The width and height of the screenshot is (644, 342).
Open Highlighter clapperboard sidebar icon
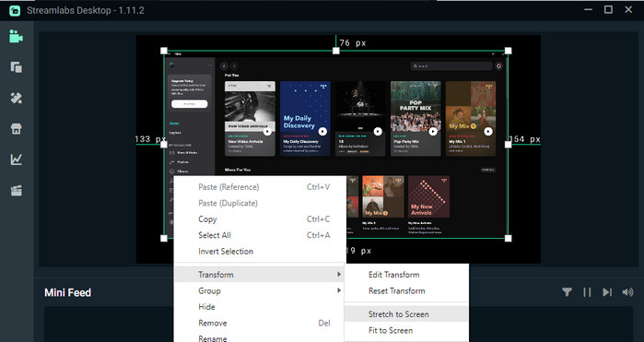[16, 190]
